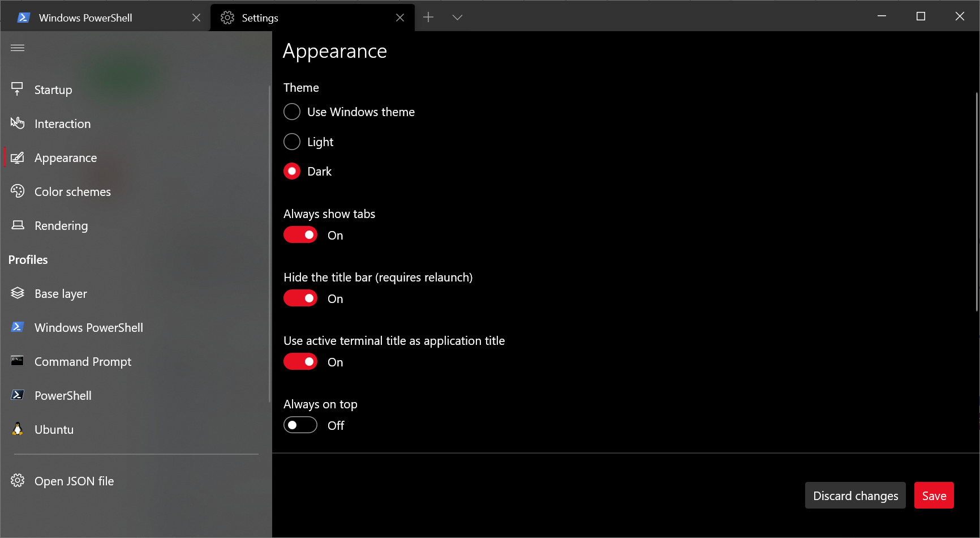Open Color schemes settings page
Viewport: 980px width, 538px height.
click(135, 191)
